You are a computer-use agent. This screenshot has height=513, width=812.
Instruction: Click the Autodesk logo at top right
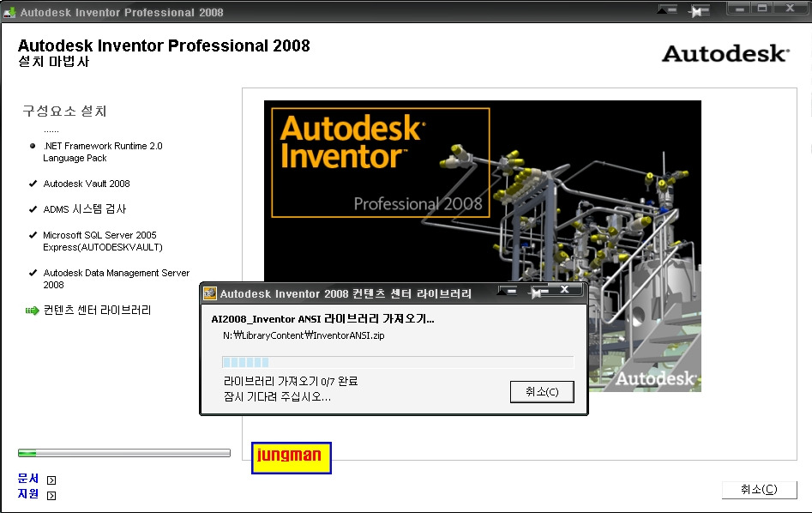725,53
